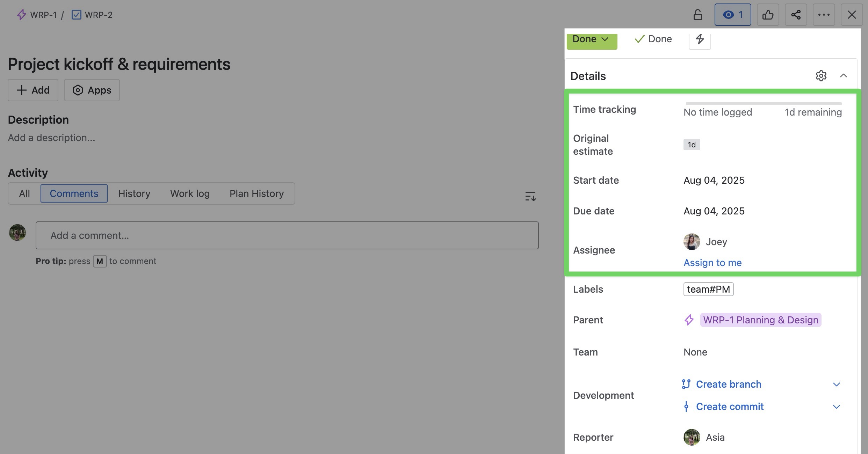The image size is (868, 454).
Task: Click the Add a comment input field
Action: coord(287,235)
